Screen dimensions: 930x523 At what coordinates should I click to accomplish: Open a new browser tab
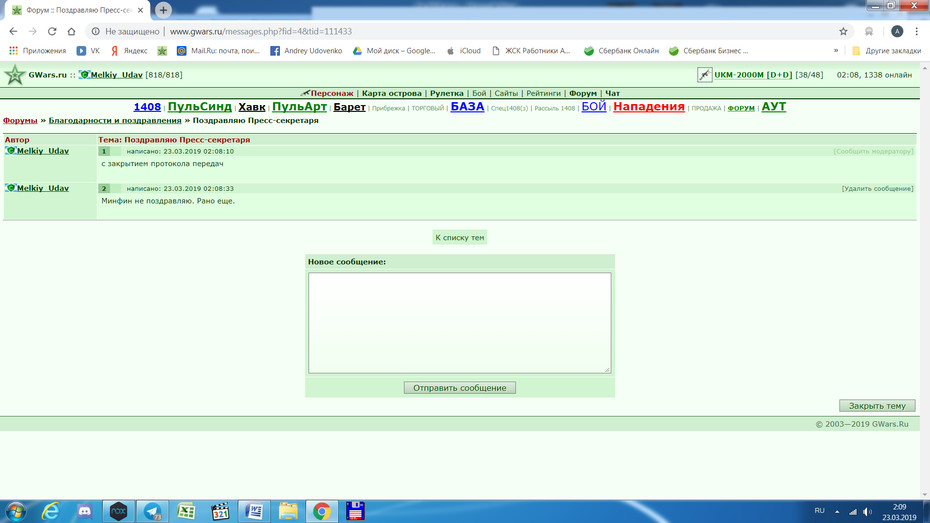[x=163, y=10]
